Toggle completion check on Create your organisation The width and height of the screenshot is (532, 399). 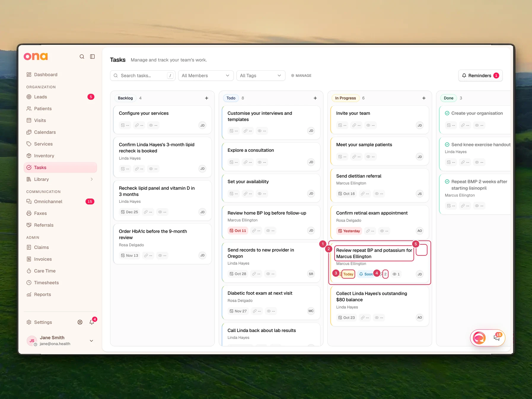[x=447, y=113]
